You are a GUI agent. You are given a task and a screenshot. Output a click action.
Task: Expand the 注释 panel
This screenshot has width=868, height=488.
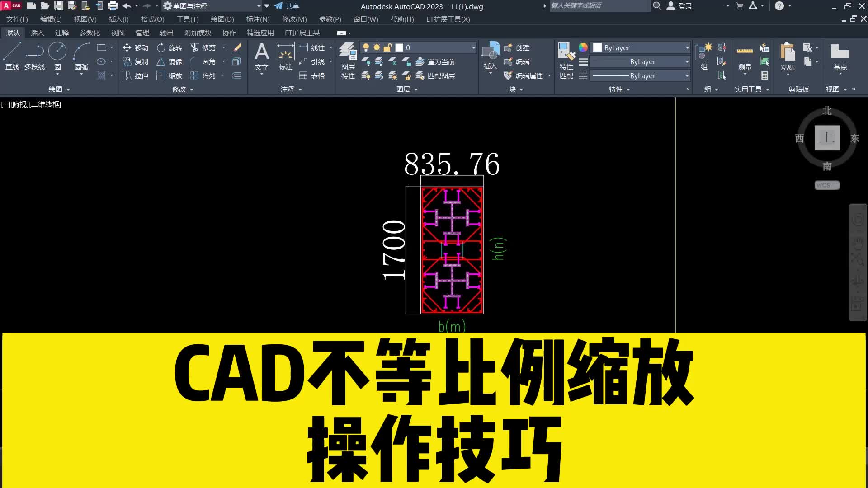click(292, 89)
